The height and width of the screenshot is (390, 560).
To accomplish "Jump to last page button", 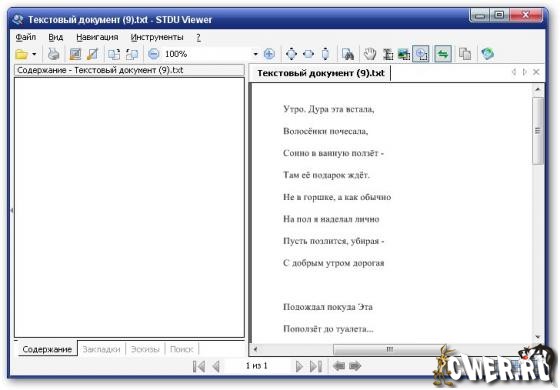I will 316,366.
